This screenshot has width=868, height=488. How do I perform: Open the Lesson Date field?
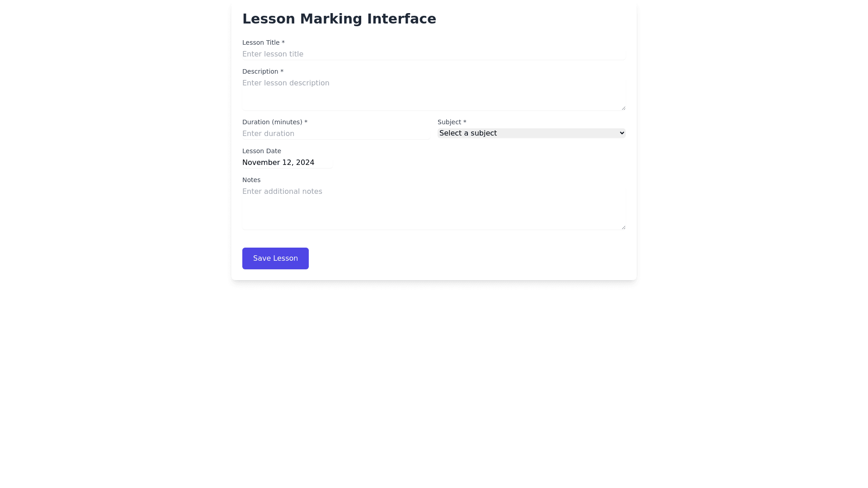tap(287, 163)
